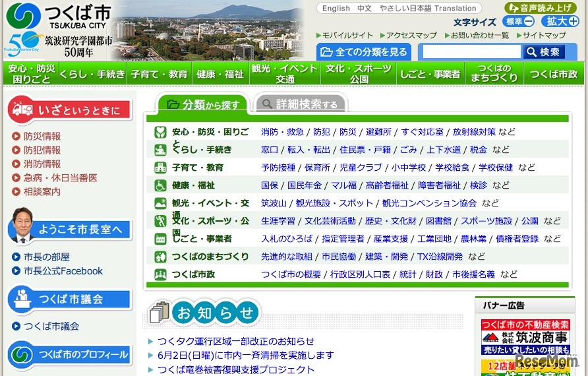This screenshot has width=588, height=376.
Task: Open the 消防情報 sidebar link
Action: click(42, 164)
